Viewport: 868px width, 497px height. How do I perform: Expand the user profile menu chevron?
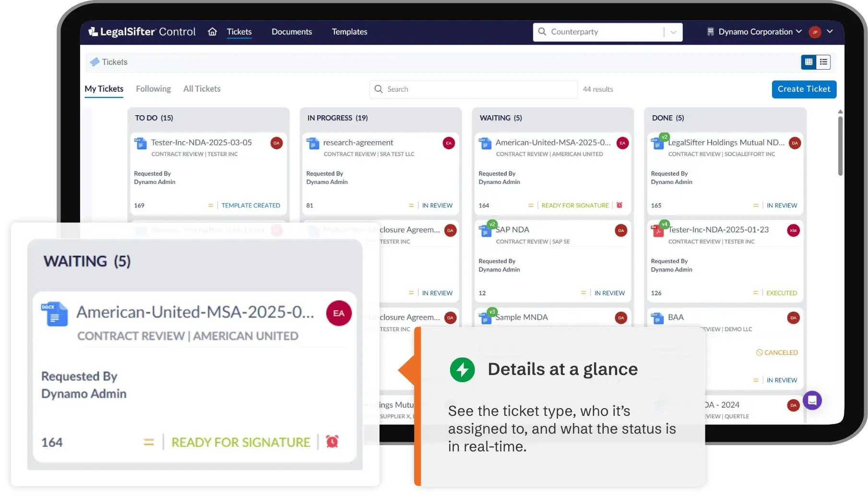(x=830, y=32)
